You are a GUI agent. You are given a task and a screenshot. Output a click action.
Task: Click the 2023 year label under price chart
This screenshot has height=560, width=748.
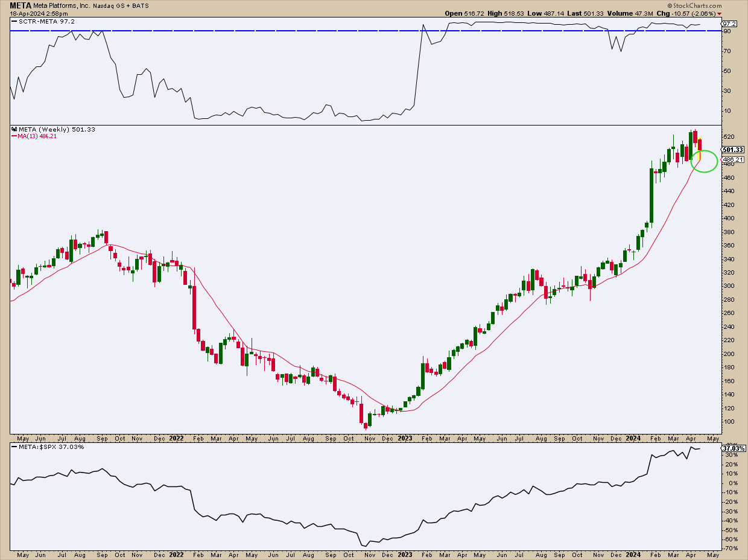click(405, 438)
